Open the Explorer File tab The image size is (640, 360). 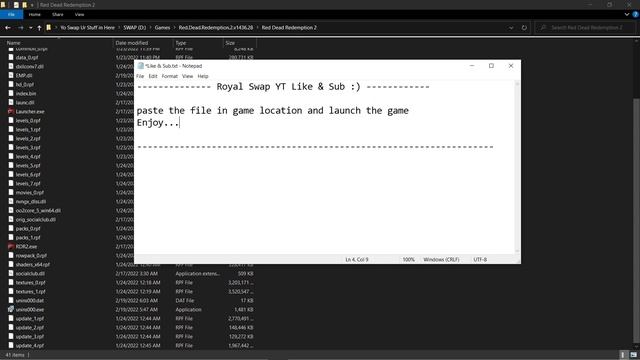tap(11, 14)
